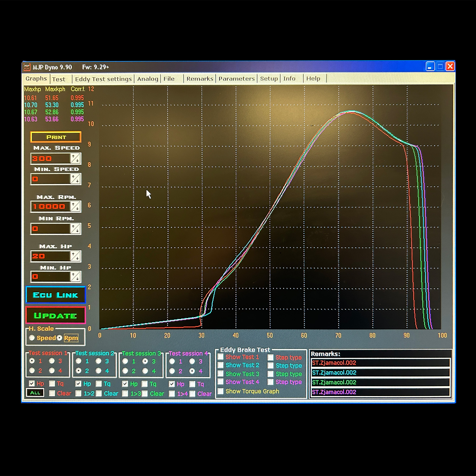Open the Analog tab
Image resolution: width=476 pixels, height=476 pixels.
148,79
